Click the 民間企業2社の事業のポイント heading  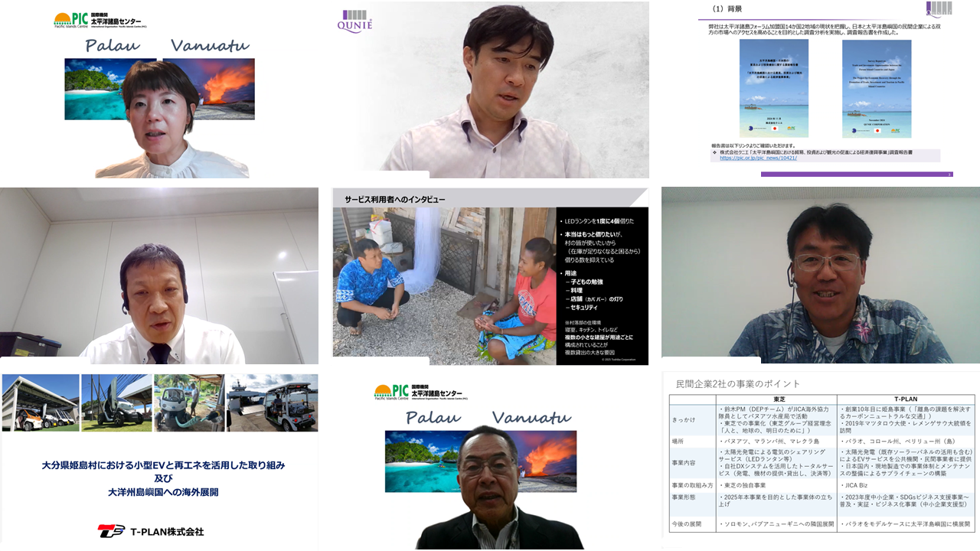click(x=737, y=383)
